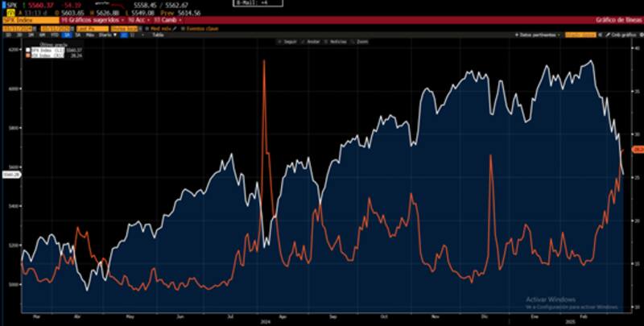Expand the Diario frequency dropdown
Image resolution: width=644 pixels, height=326 pixels.
(105, 35)
